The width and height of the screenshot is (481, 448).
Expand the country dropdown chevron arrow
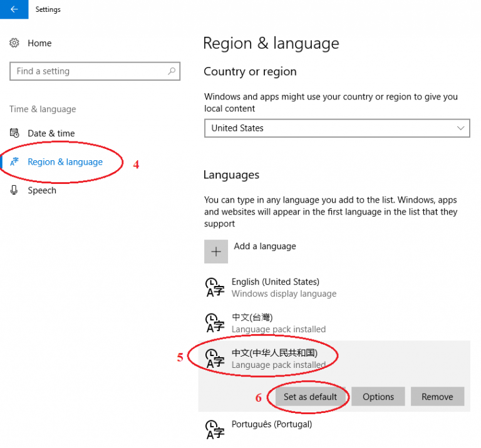click(461, 128)
